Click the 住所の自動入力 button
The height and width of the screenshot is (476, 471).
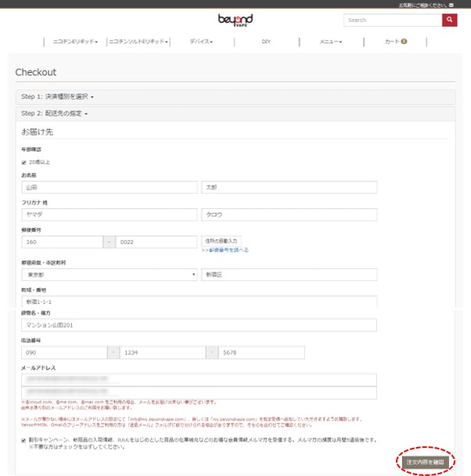click(x=222, y=240)
